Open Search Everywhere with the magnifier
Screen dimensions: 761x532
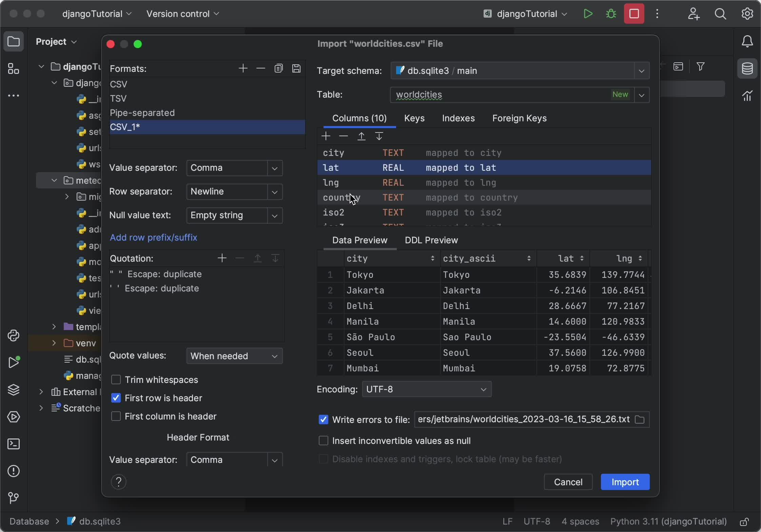(720, 14)
